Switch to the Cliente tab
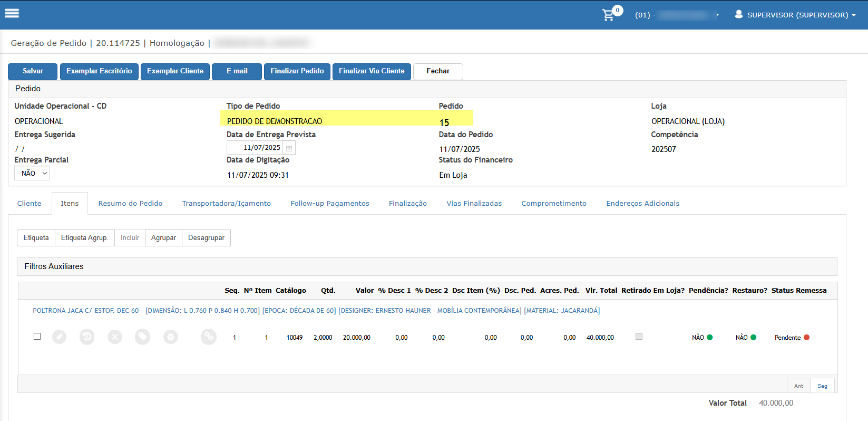The width and height of the screenshot is (868, 421). tap(29, 203)
